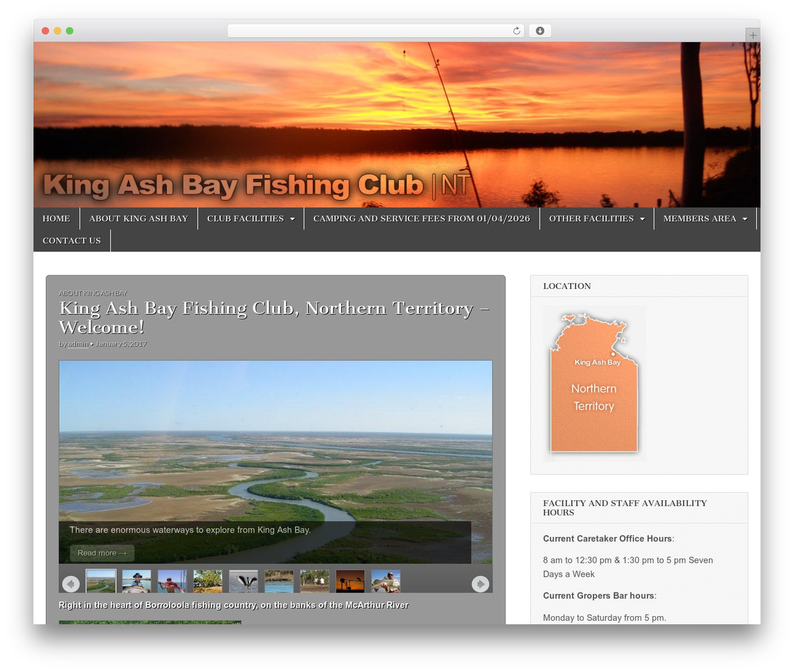Click the "Monday to Saturday from 5 pm." text
This screenshot has height=672, width=794.
[x=605, y=618]
